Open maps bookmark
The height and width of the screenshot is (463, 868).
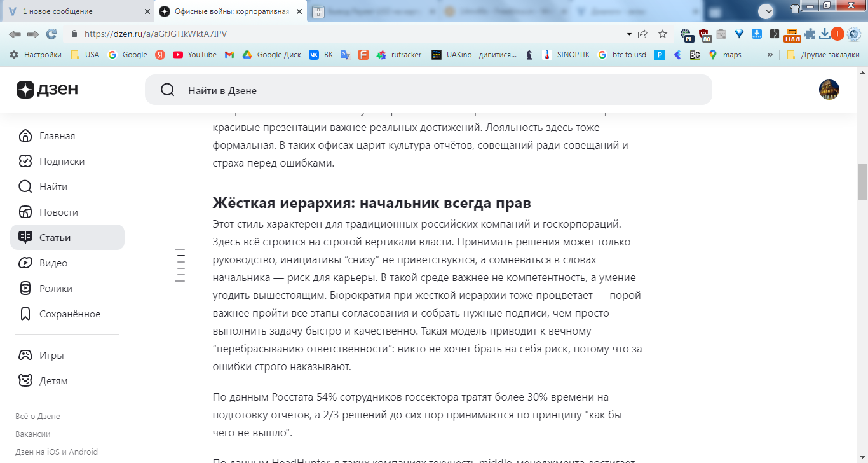click(725, 55)
